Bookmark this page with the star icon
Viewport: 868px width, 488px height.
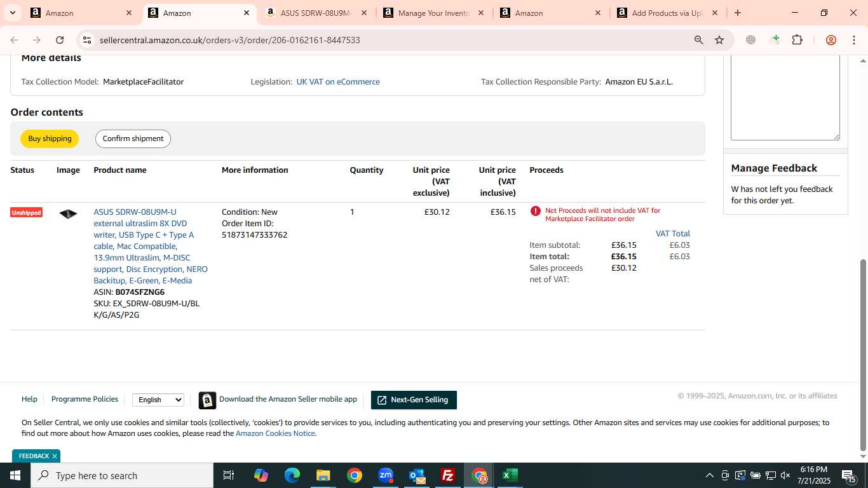(x=719, y=40)
